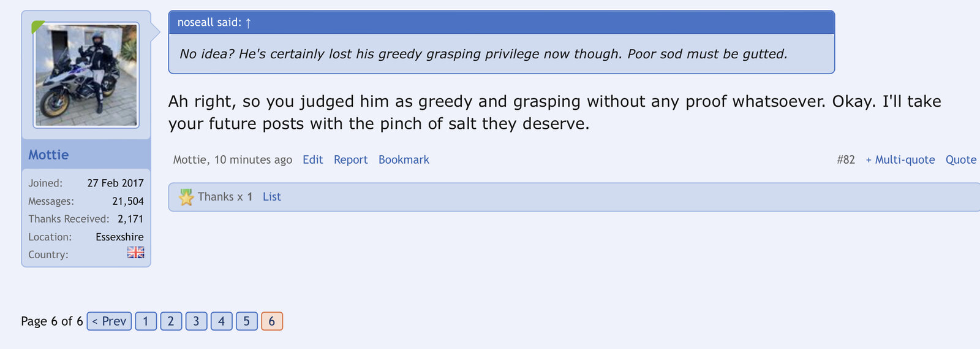
Task: Go to previous page with Prev
Action: (109, 321)
